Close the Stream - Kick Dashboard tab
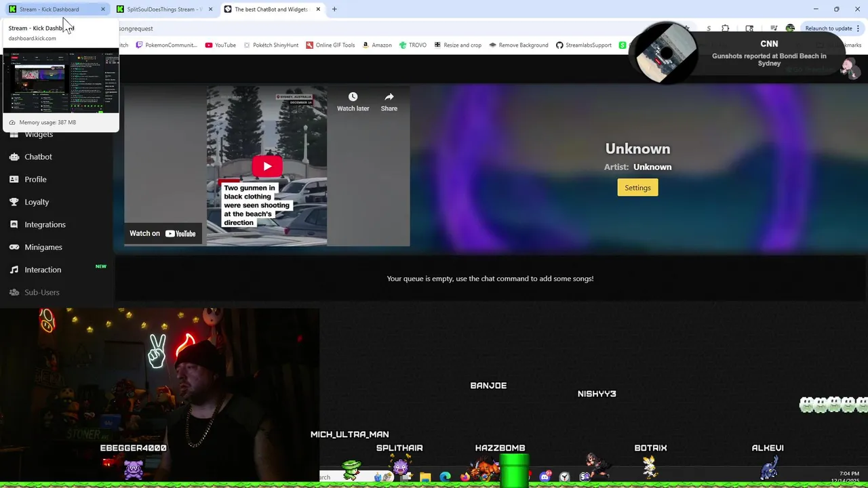868x488 pixels. tap(103, 9)
